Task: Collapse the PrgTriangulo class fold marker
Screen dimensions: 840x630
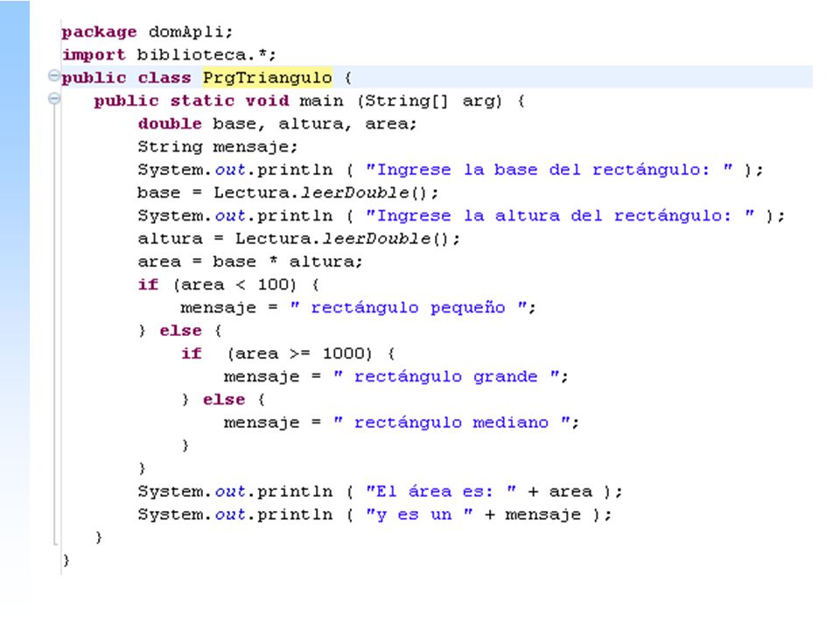Action: 53,75
